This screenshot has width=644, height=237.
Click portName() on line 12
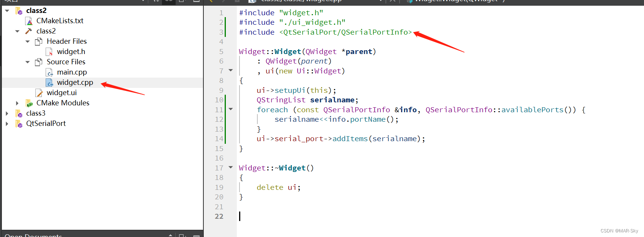coord(372,119)
